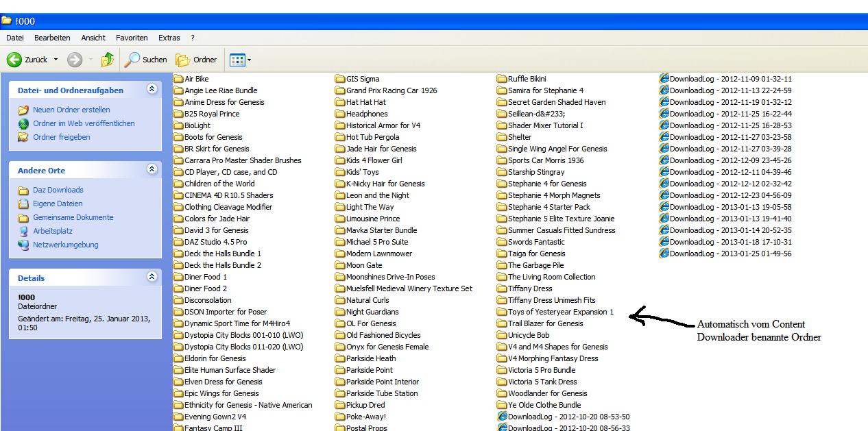Open the ? help menu
The width and height of the screenshot is (868, 431).
(193, 38)
